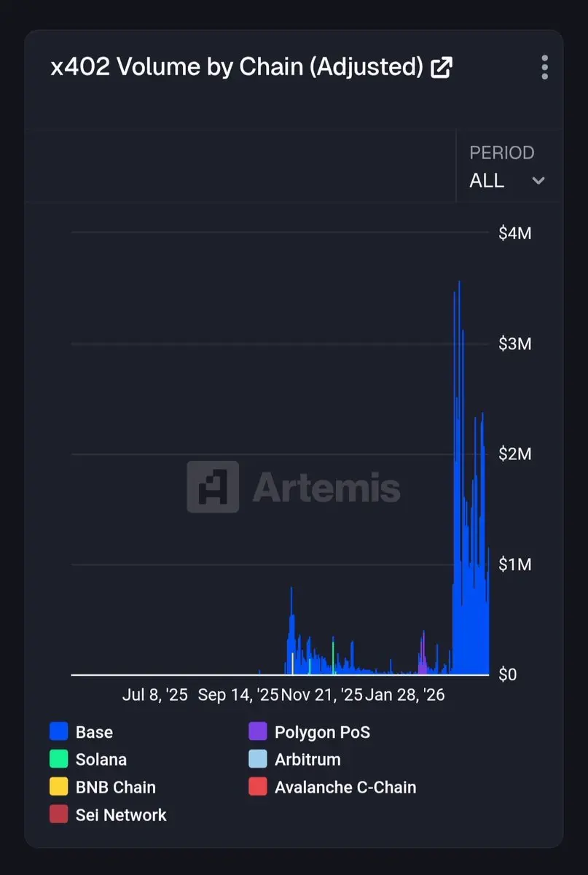588x875 pixels.
Task: Click the Jan 28, '26 axis date
Action: pyautogui.click(x=405, y=695)
